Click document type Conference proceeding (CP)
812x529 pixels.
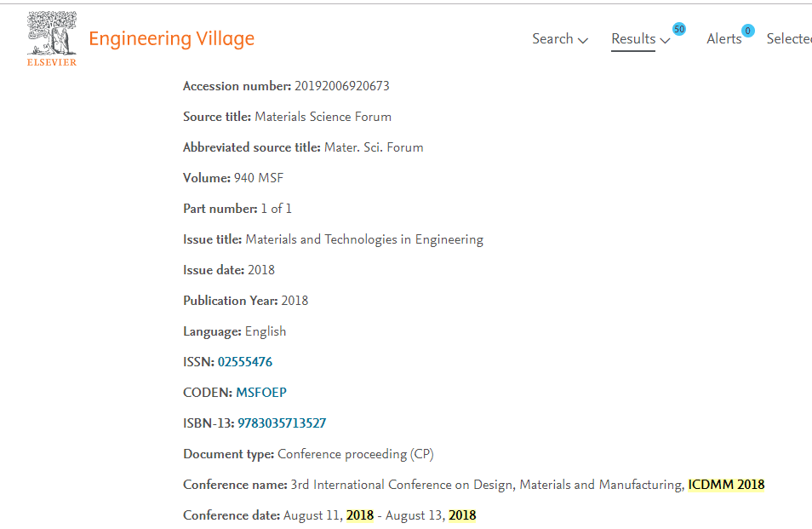pyautogui.click(x=356, y=454)
